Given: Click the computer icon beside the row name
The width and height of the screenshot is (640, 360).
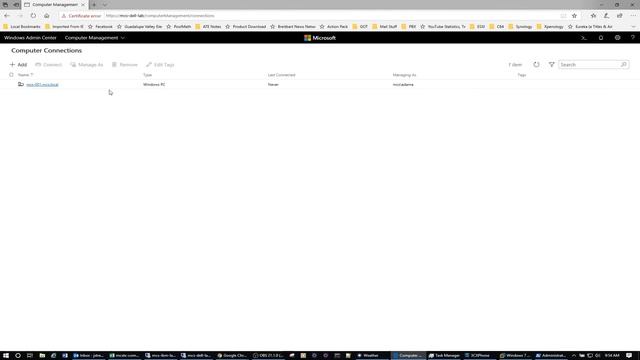Looking at the screenshot, I should 21,84.
